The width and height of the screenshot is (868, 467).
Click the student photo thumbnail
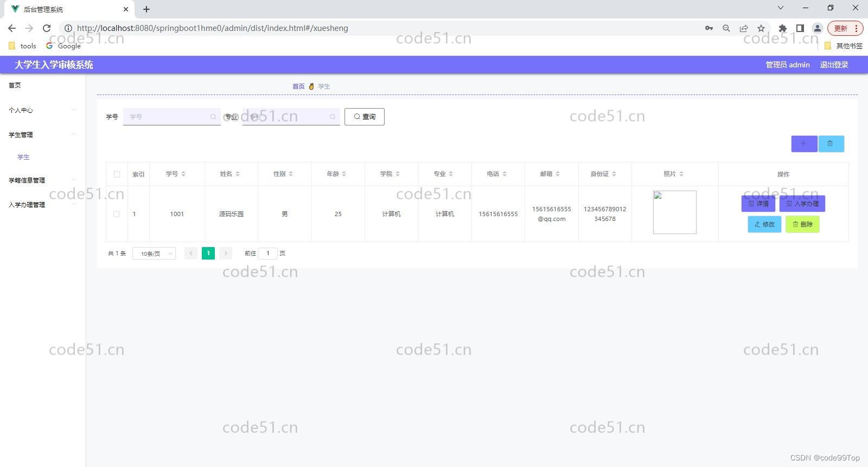(x=675, y=212)
